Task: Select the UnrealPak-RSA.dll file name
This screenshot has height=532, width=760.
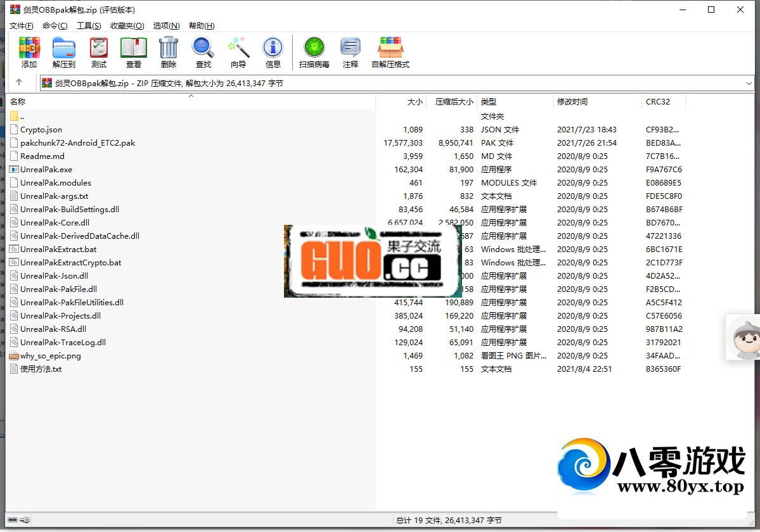Action: point(53,329)
